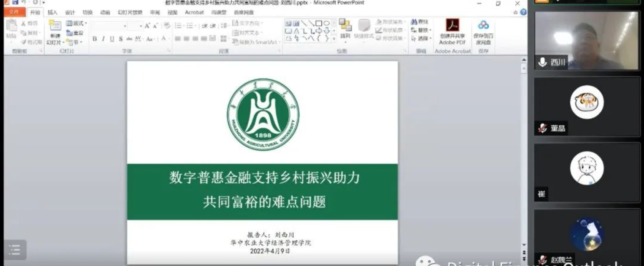Click the Create and Share Adobe PDF icon
Viewport: 644px width, 266px height.
[452, 26]
